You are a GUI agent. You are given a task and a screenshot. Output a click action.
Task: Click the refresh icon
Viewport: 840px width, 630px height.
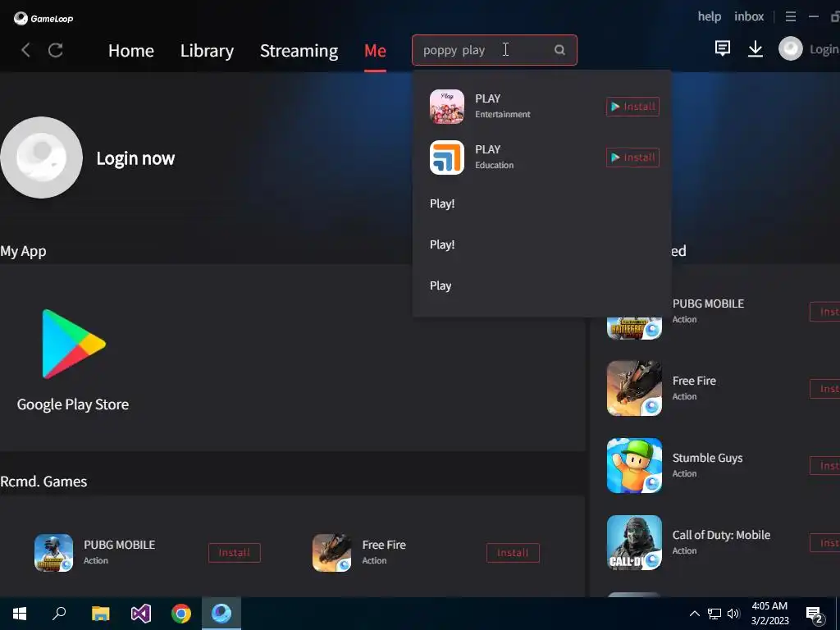[56, 50]
